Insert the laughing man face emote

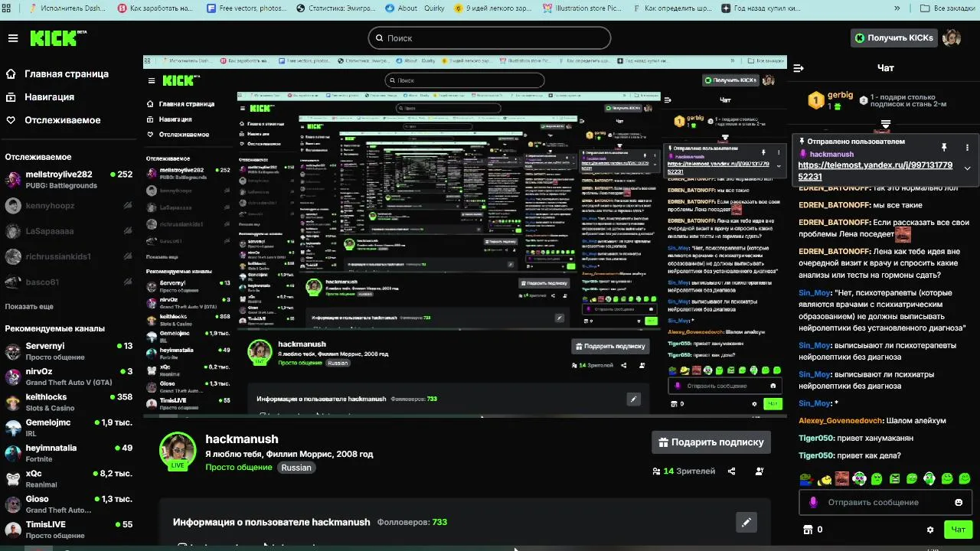[x=842, y=479]
